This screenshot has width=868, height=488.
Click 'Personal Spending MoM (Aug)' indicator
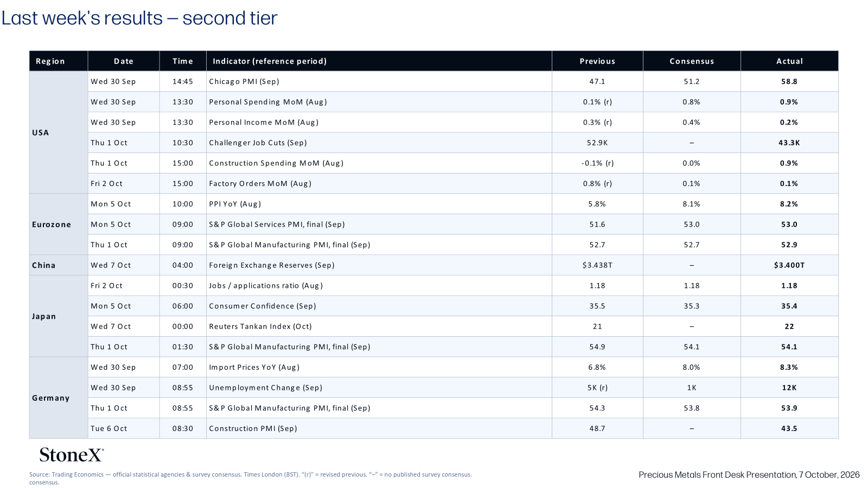[268, 102]
